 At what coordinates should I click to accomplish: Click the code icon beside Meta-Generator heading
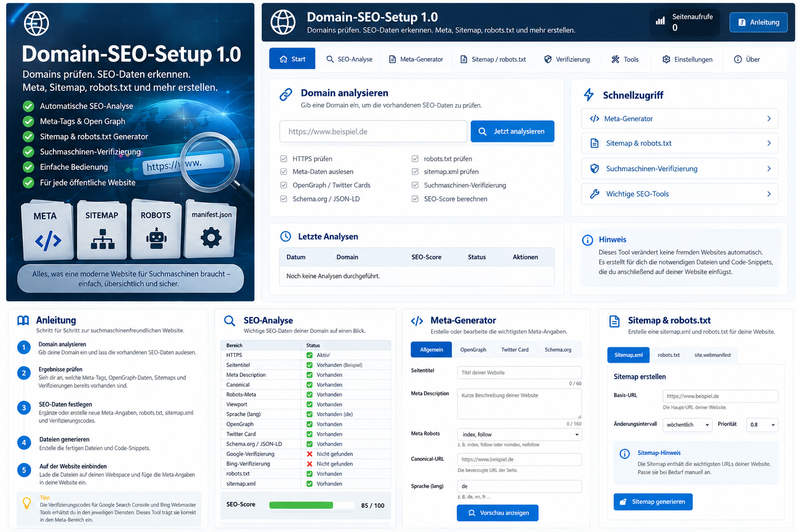pos(417,321)
